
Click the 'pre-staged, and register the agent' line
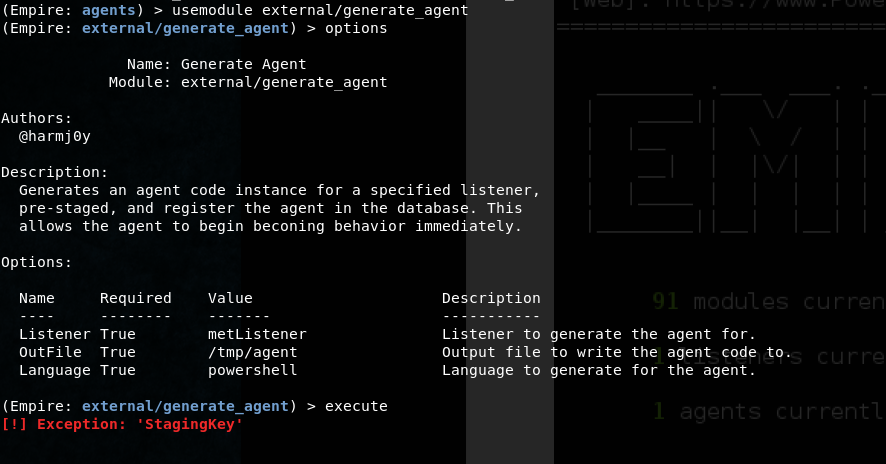click(271, 209)
